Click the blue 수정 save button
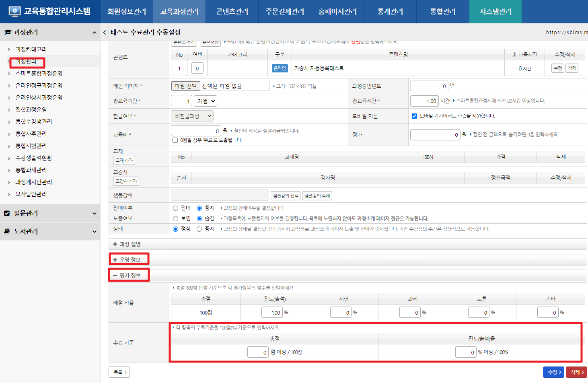The image size is (588, 383). pyautogui.click(x=553, y=372)
